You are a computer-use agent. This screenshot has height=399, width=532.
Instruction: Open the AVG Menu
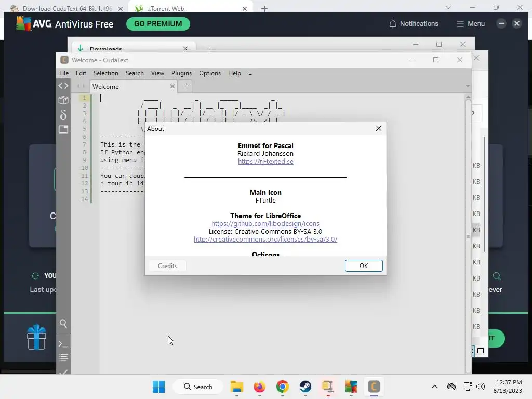(470, 24)
